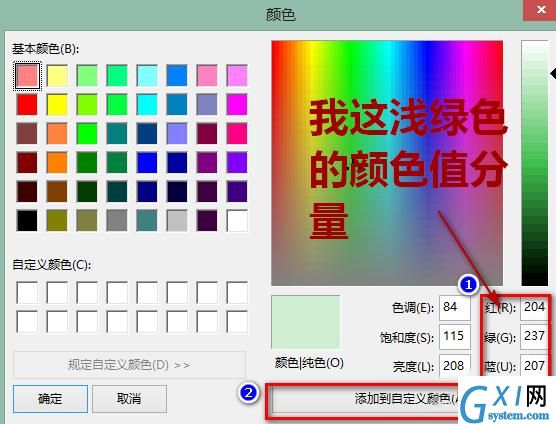Focus the 亮度(L) field showing 208
Image resolution: width=556 pixels, height=424 pixels.
(455, 366)
